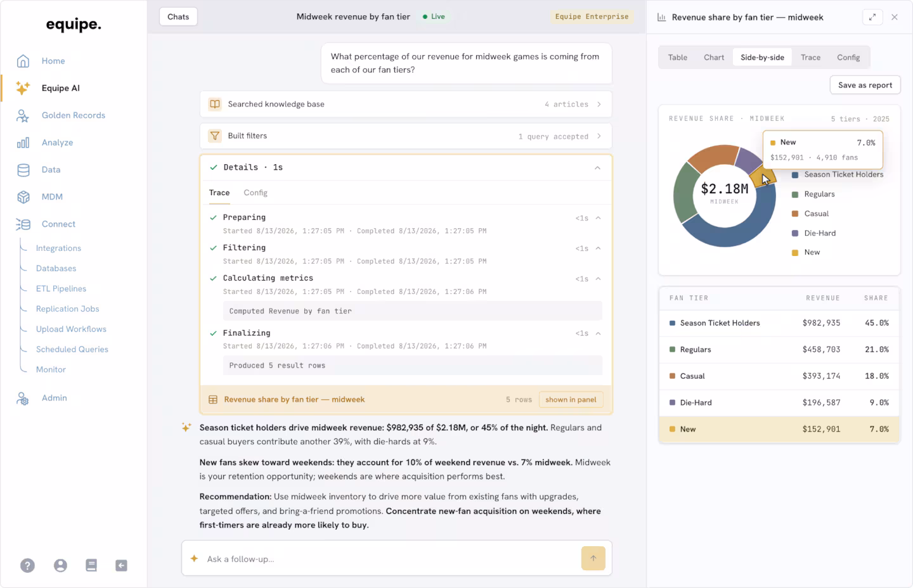Click the Ask a follow-up input
This screenshot has width=913, height=588.
(390, 558)
